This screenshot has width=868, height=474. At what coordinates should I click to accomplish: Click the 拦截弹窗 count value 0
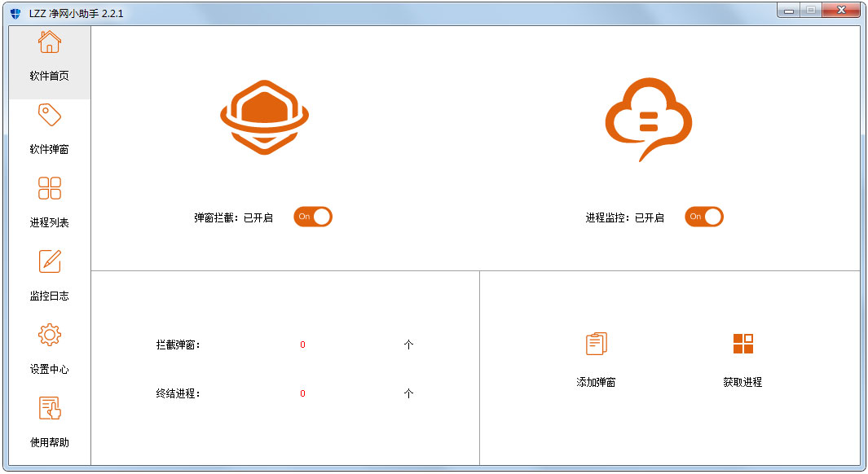303,345
